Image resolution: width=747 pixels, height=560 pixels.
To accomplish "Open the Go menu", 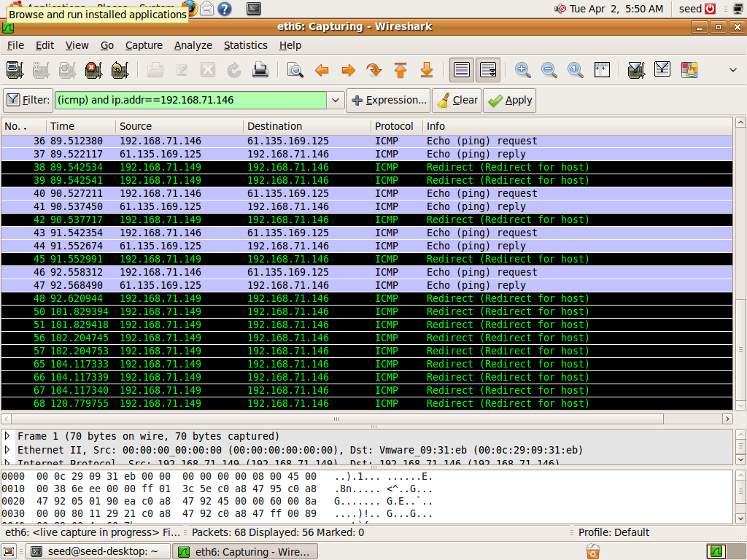I will coord(107,45).
